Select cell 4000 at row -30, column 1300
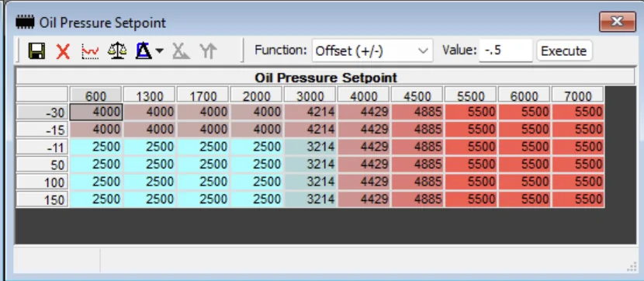The image size is (644, 281). click(150, 112)
